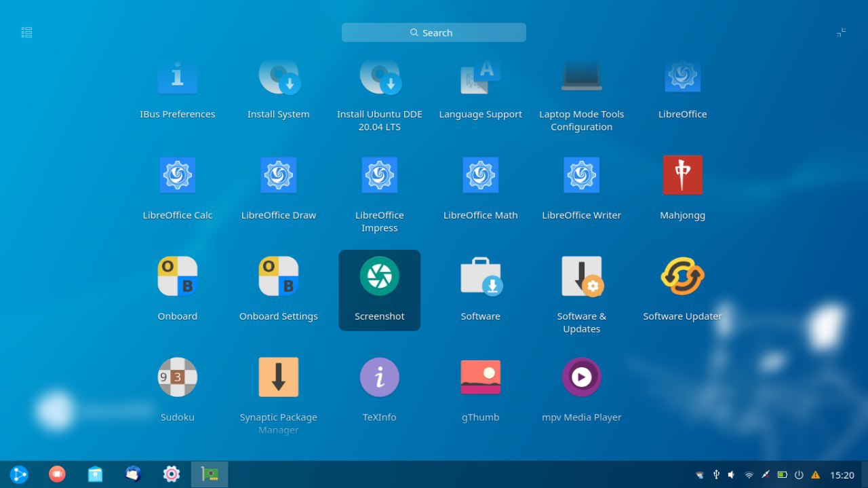Screen dimensions: 868x488
Task: Launch the Screenshot app
Action: pos(380,290)
